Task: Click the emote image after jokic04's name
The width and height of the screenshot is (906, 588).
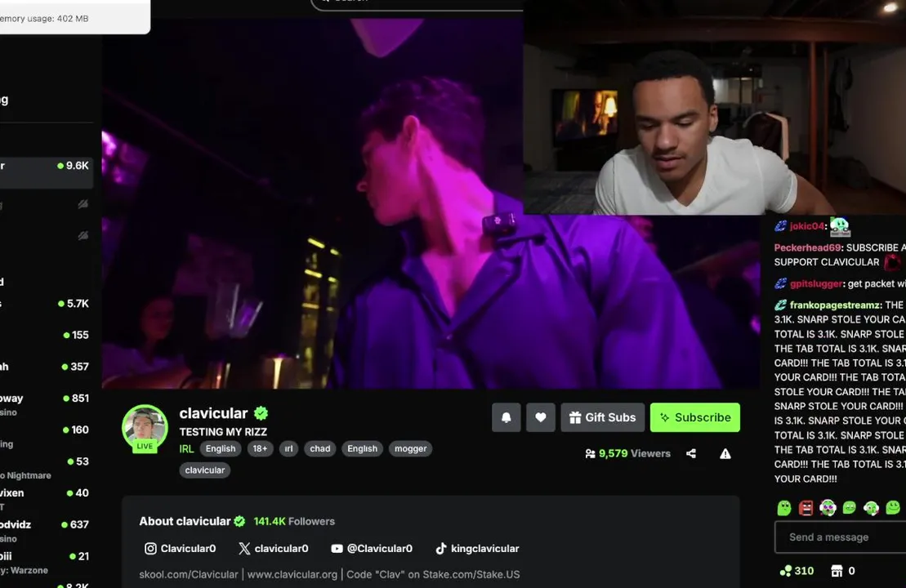Action: coord(840,226)
